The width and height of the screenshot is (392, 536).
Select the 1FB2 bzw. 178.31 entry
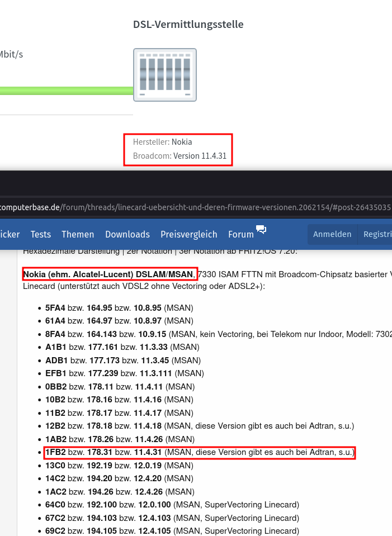point(200,452)
